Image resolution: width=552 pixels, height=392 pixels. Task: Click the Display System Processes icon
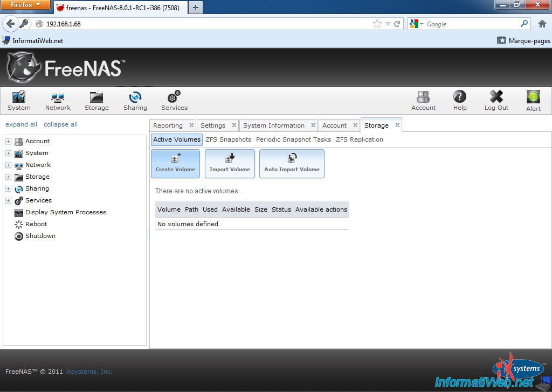point(19,212)
